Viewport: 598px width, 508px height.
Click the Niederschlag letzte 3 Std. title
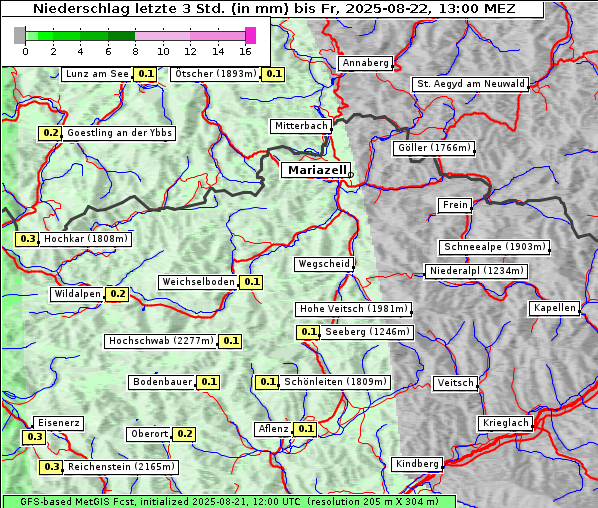(273, 9)
